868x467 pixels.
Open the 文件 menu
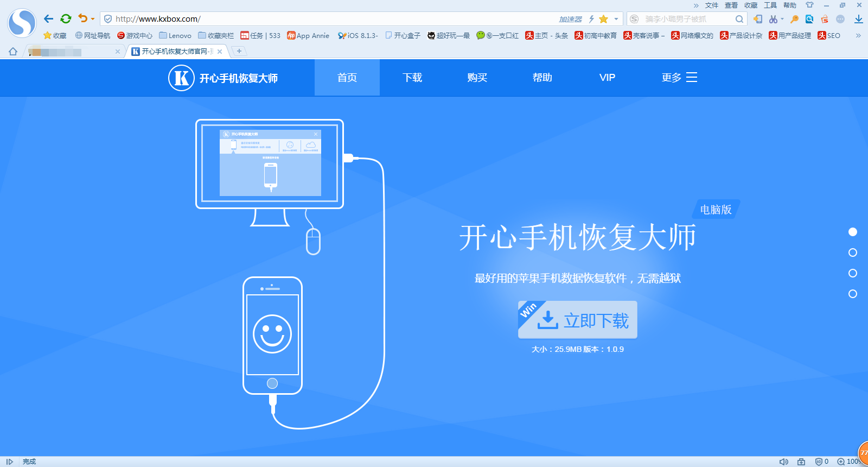[712, 5]
